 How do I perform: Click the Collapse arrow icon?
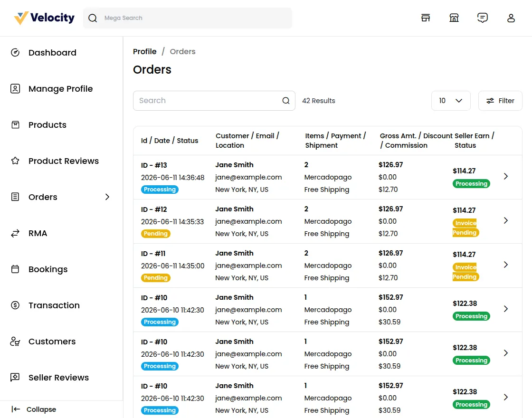pyautogui.click(x=16, y=409)
